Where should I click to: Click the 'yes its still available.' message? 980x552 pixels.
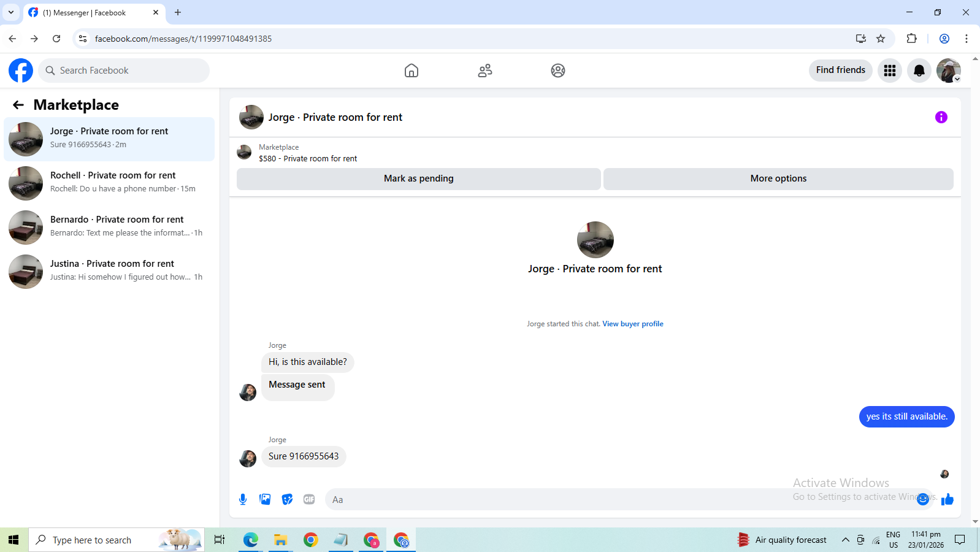[x=906, y=416]
